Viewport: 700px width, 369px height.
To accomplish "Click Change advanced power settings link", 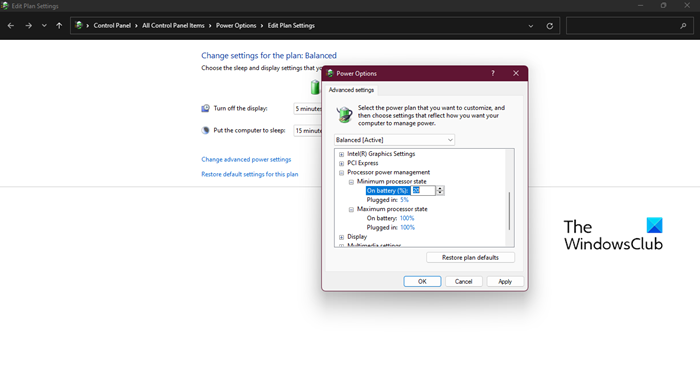I will tap(246, 159).
